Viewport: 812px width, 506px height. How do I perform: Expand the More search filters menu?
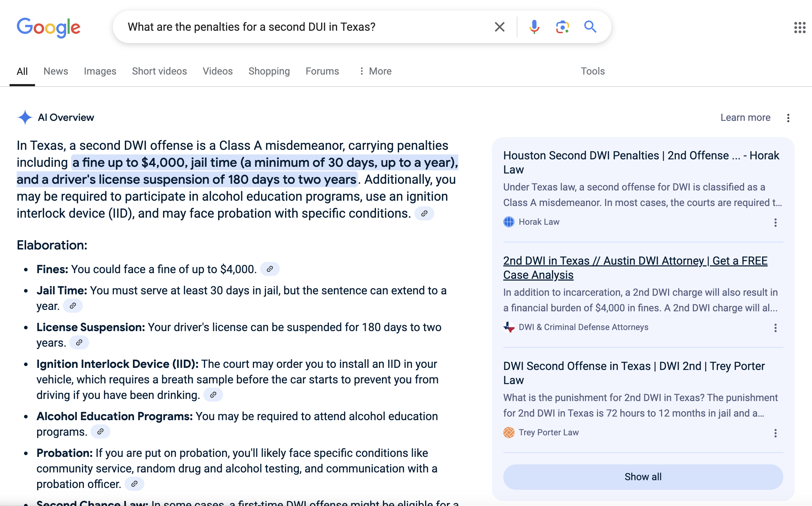(375, 71)
